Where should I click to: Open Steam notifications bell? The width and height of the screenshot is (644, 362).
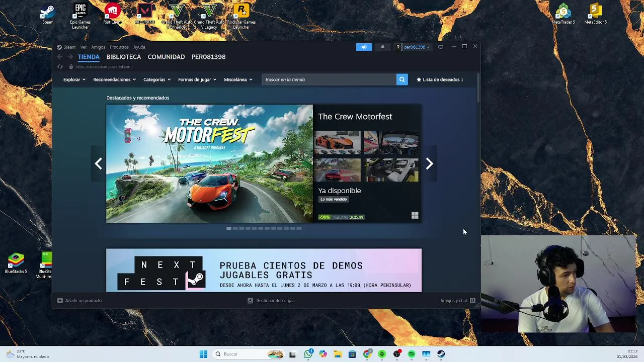pos(382,47)
